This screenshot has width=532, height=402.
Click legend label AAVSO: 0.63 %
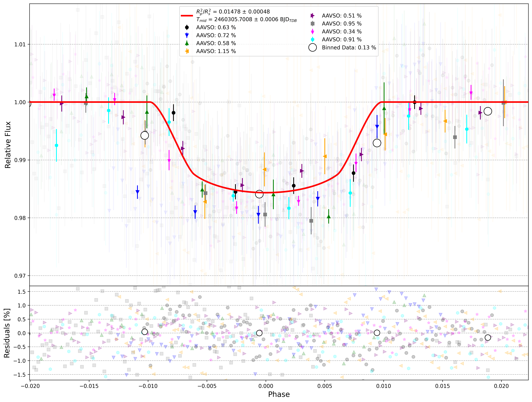(x=216, y=27)
